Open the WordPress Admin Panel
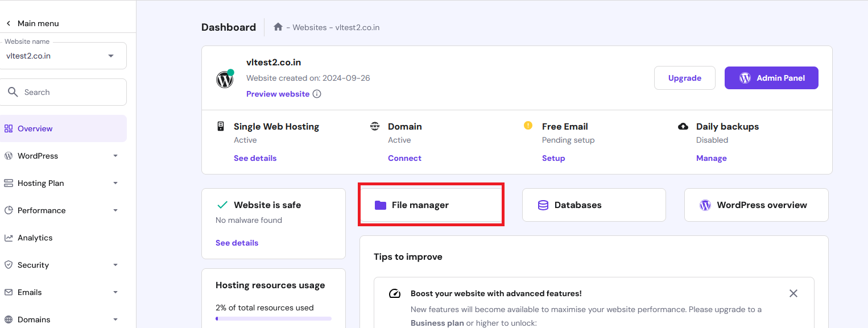The height and width of the screenshot is (328, 868). point(771,78)
